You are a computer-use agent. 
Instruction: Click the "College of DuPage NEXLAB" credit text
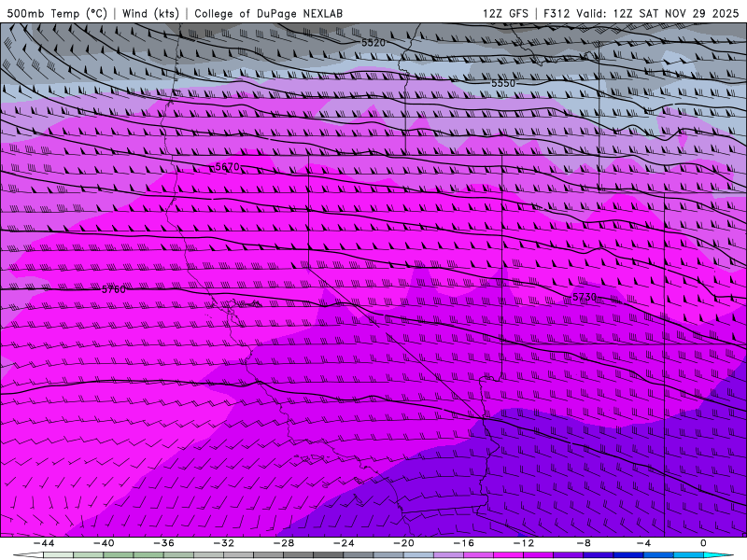point(268,13)
